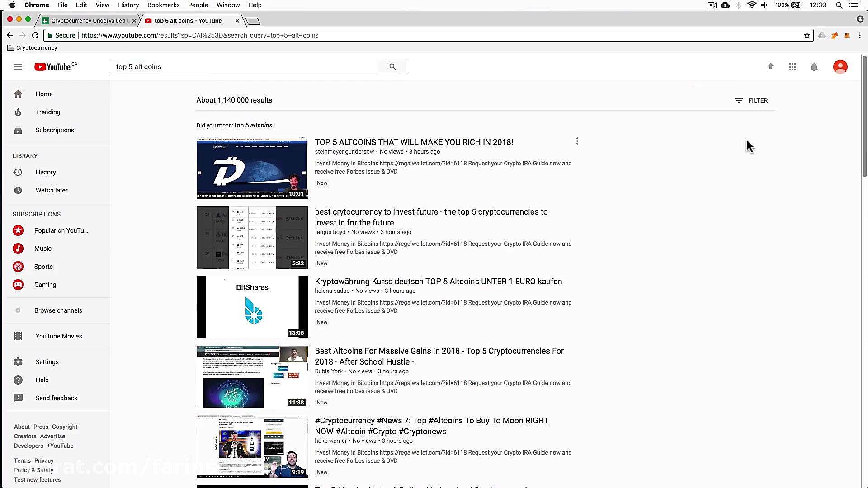
Task: Open the Cryptocurrency bookmarks folder
Action: point(32,48)
